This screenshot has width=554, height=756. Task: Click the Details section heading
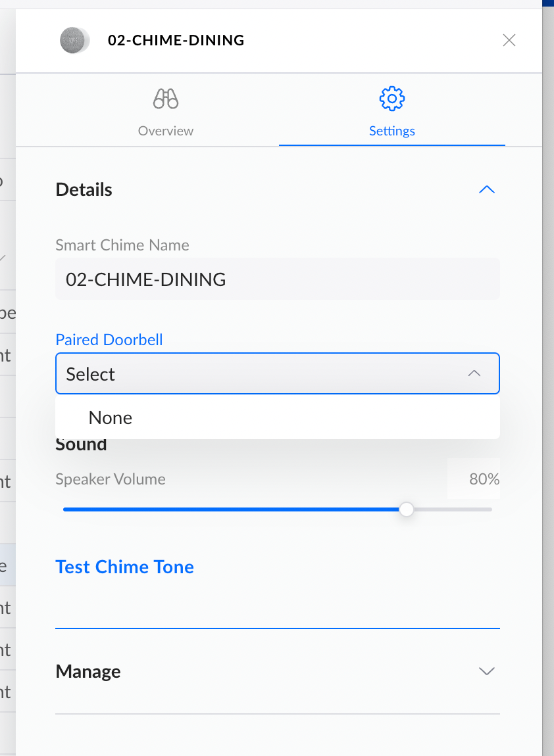[x=84, y=190]
